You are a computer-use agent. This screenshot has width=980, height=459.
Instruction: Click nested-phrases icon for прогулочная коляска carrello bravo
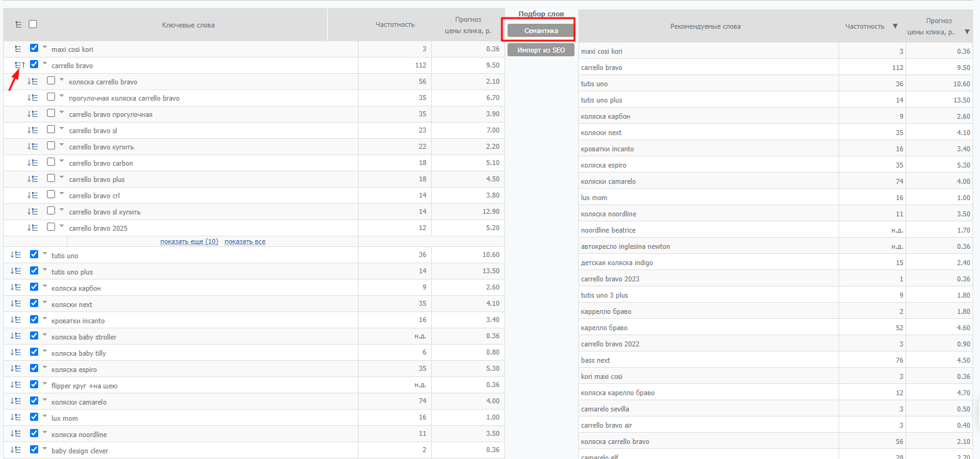point(33,97)
